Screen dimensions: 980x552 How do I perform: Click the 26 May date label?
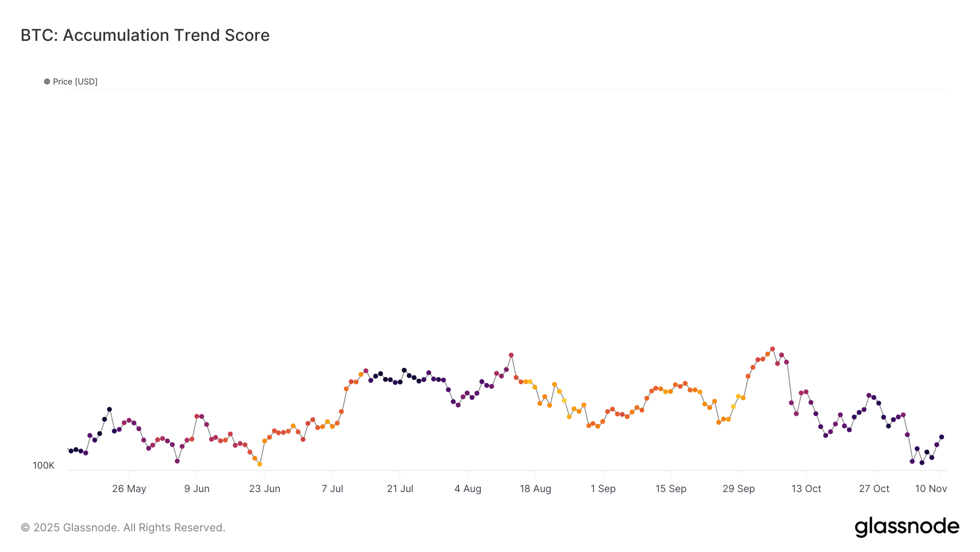click(x=129, y=489)
